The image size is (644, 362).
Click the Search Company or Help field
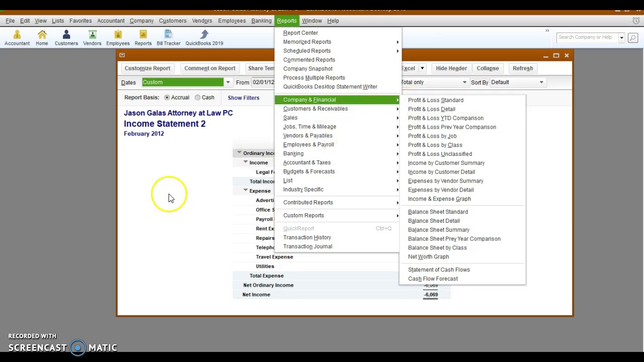tap(586, 38)
